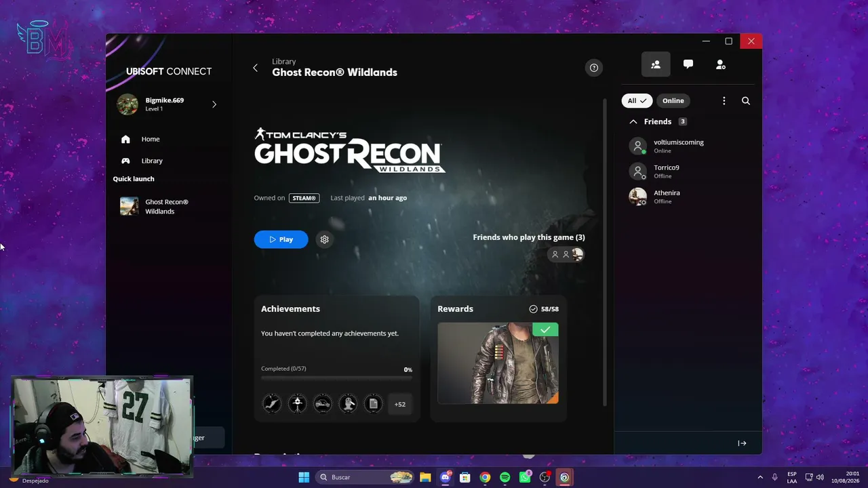Go to Library in the sidebar
Screen dimensions: 868x488
152,161
